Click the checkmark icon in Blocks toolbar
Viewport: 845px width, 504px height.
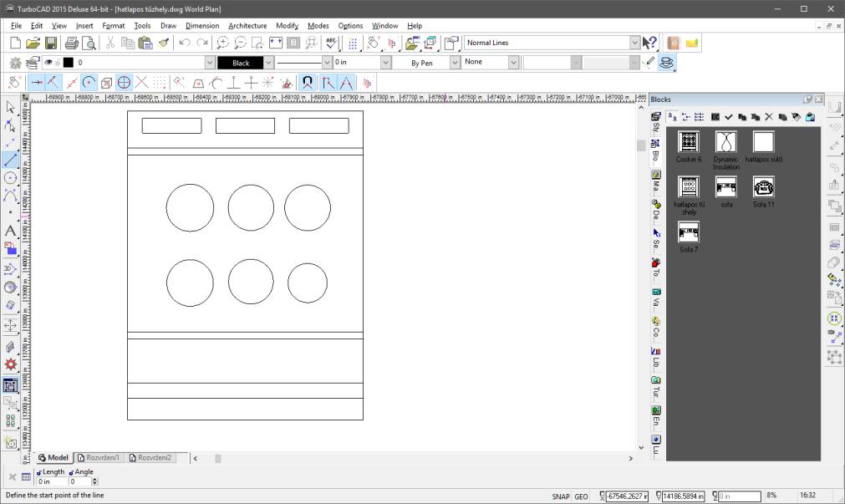pos(729,116)
